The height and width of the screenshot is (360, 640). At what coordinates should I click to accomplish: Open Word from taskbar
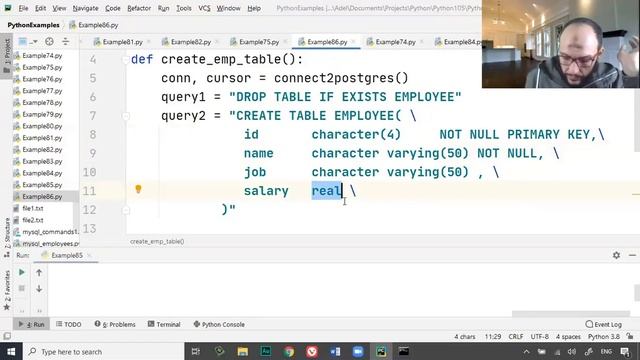335,351
